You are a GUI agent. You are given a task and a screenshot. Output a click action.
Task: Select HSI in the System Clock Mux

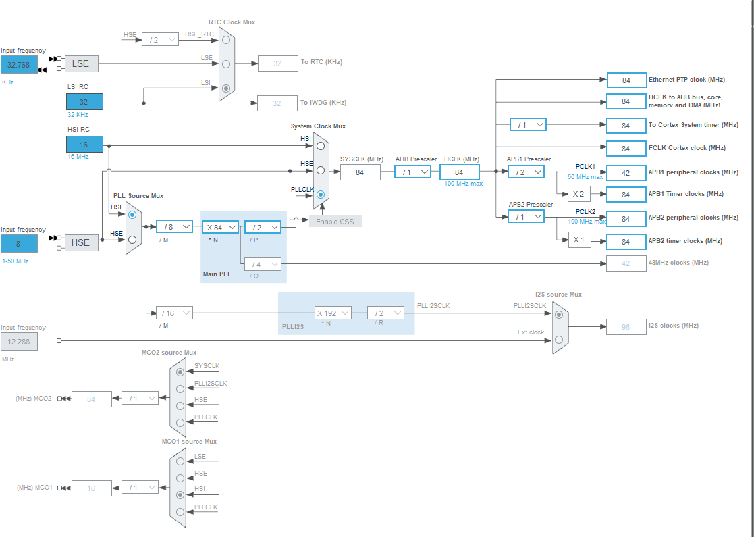pyautogui.click(x=320, y=145)
